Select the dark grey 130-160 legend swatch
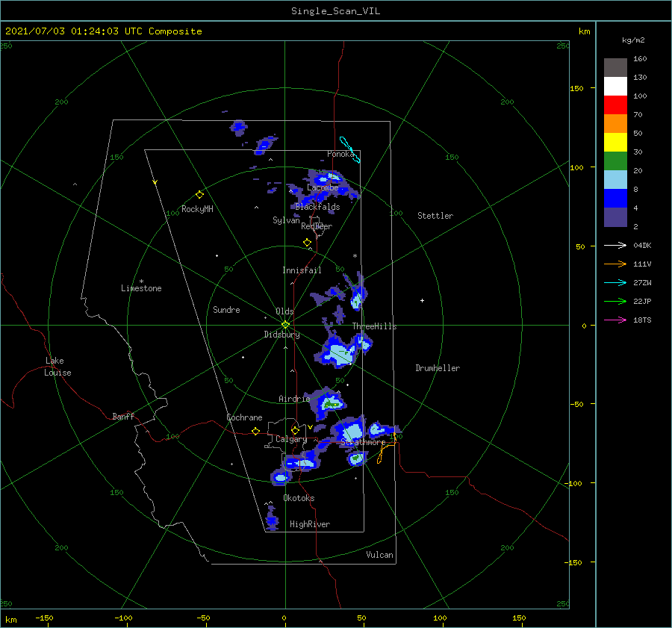 [615, 68]
